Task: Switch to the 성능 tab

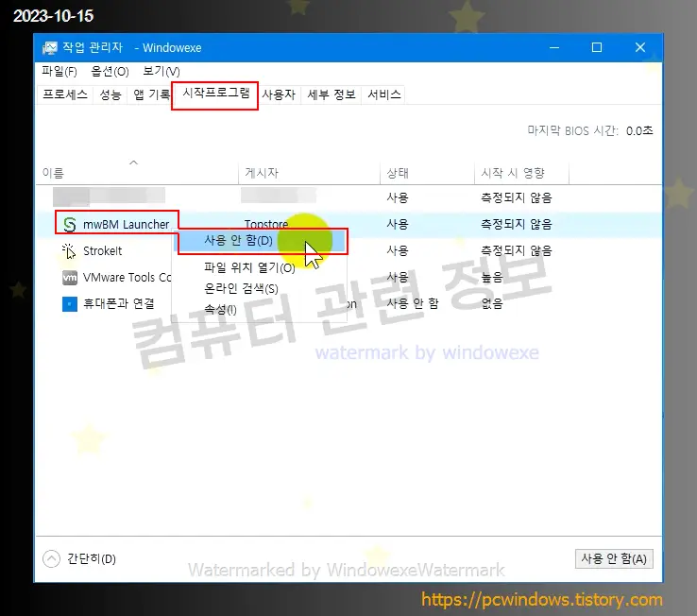Action: pos(110,94)
